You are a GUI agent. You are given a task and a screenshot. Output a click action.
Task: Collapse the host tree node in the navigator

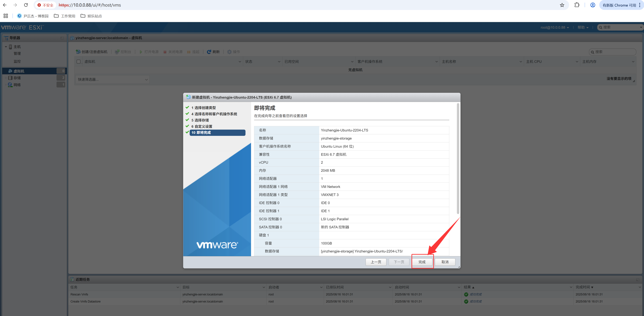pos(6,47)
